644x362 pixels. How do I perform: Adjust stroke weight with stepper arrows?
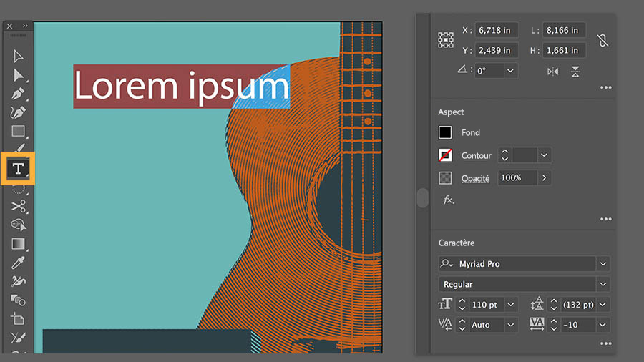[x=504, y=155]
